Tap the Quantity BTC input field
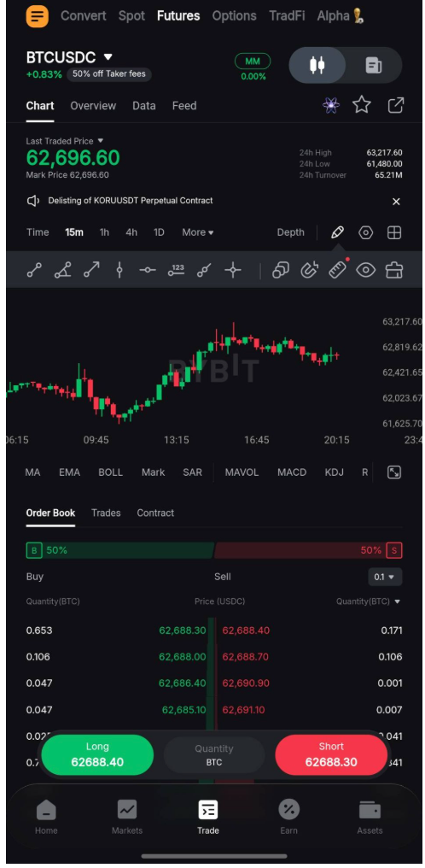The height and width of the screenshot is (868, 425). tap(214, 755)
